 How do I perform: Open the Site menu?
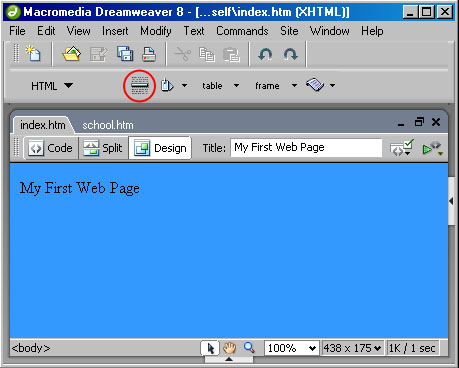click(289, 31)
